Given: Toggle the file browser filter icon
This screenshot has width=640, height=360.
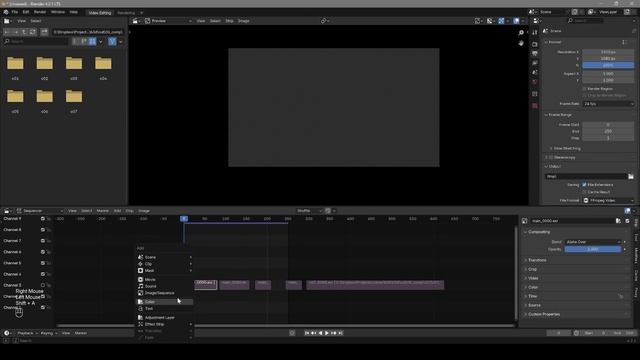Looking at the screenshot, I should tap(112, 41).
